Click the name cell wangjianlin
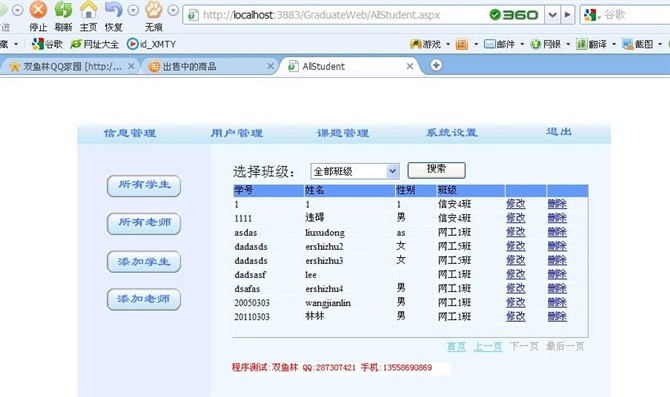The width and height of the screenshot is (670, 397). (x=328, y=303)
